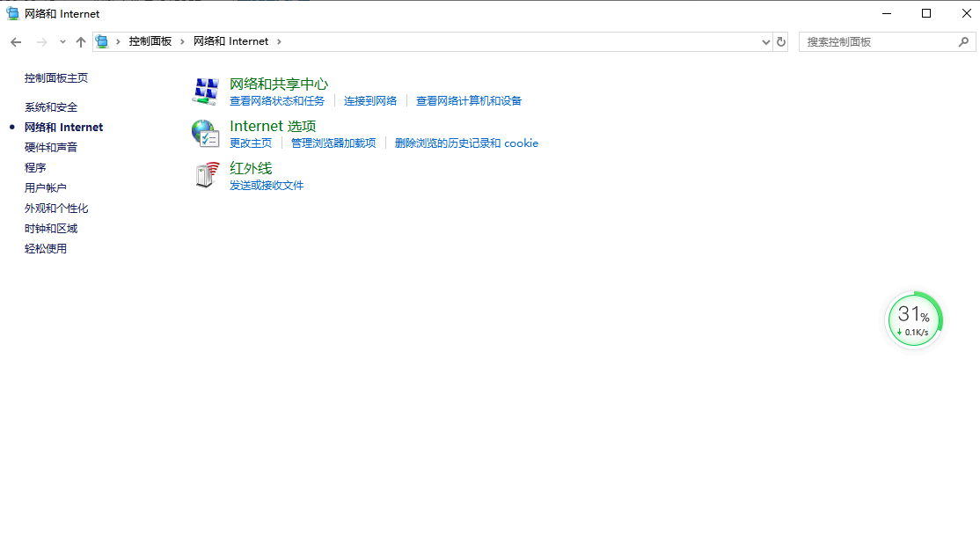
Task: Open 发送或接收文件 under 红外线
Action: (267, 186)
